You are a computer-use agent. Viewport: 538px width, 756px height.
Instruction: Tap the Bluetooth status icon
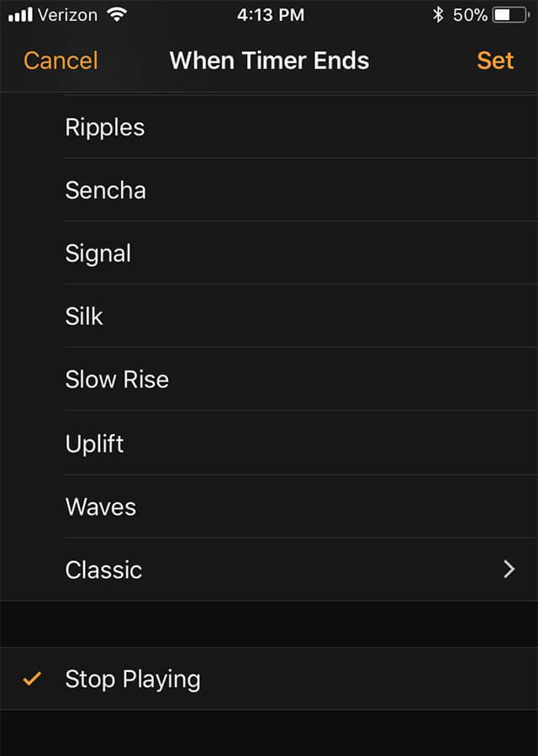click(437, 15)
